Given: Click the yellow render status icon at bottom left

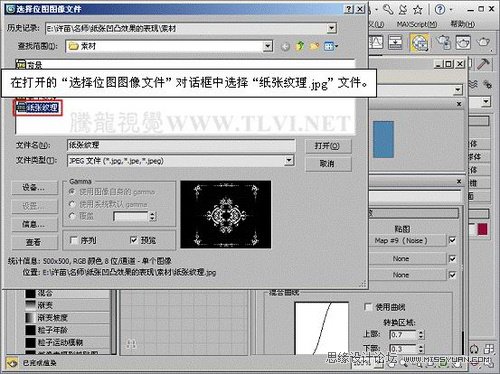Looking at the screenshot, I should tap(12, 363).
